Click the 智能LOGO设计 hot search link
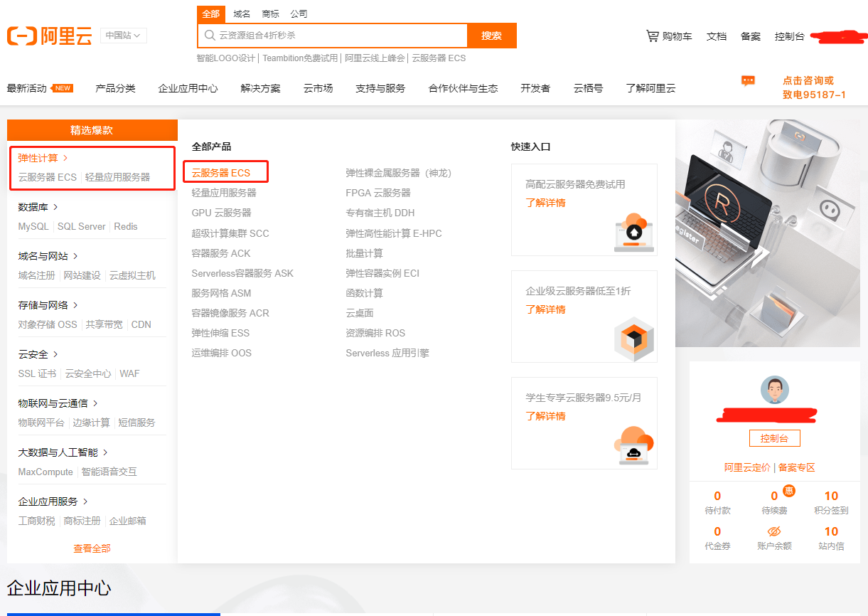Viewport: 868px width, 616px height. 226,58
